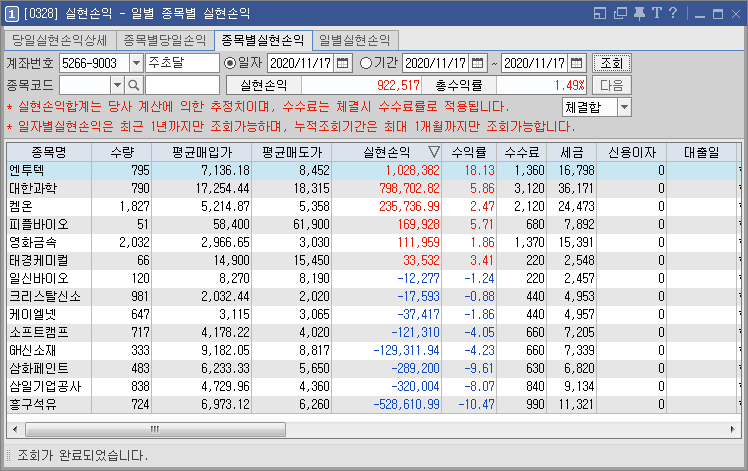
Task: Click the 총수익률 label button
Action: pyautogui.click(x=459, y=85)
